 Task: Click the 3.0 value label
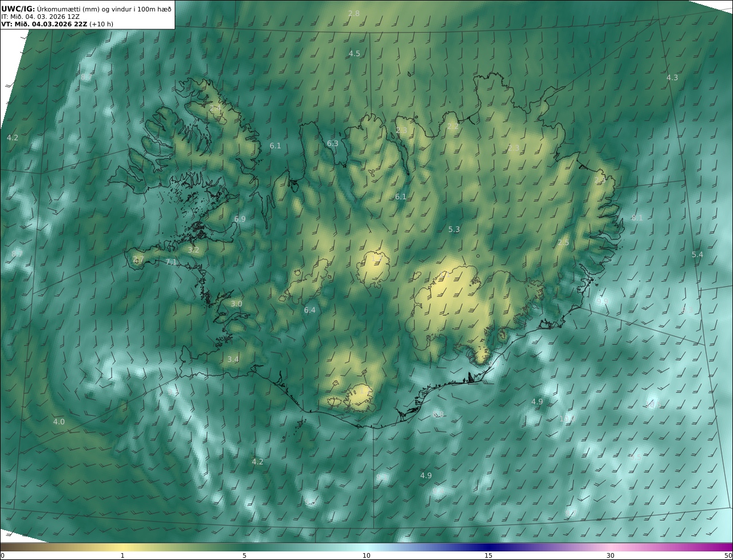[237, 303]
